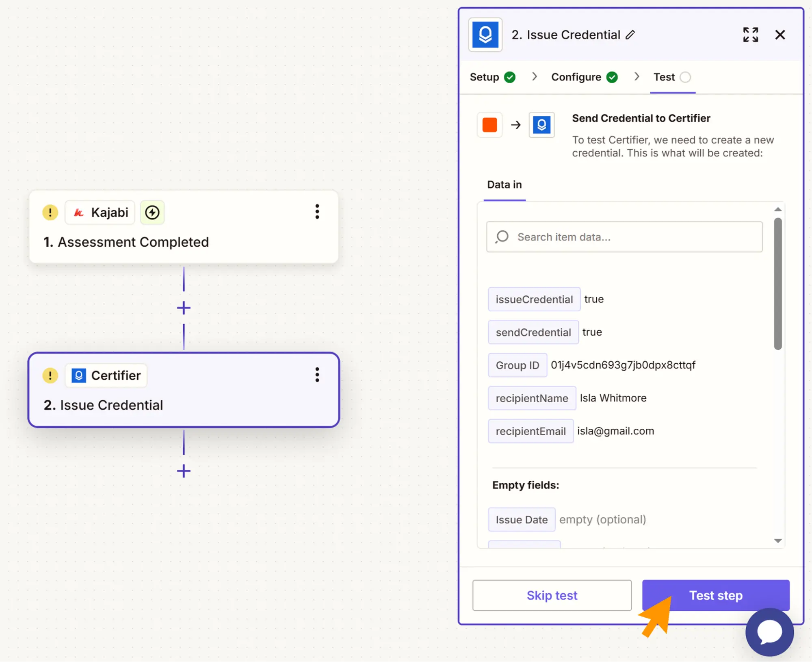Select the Data in tab
The width and height of the screenshot is (812, 662).
(x=505, y=185)
